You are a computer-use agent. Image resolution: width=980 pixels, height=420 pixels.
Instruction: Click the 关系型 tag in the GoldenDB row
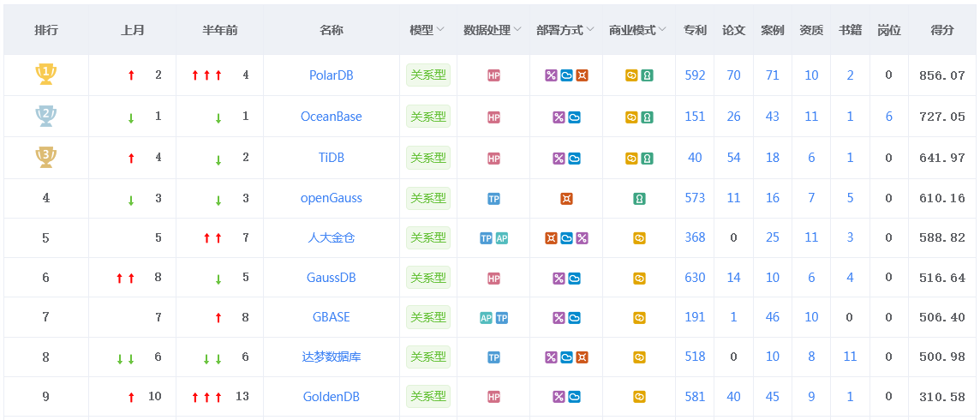(x=428, y=396)
